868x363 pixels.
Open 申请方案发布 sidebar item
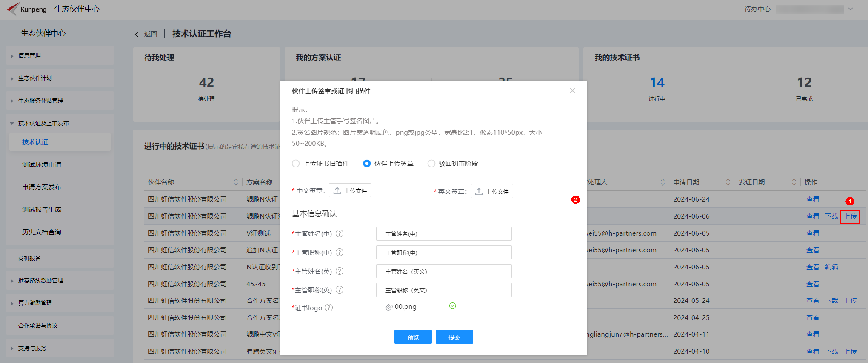42,187
